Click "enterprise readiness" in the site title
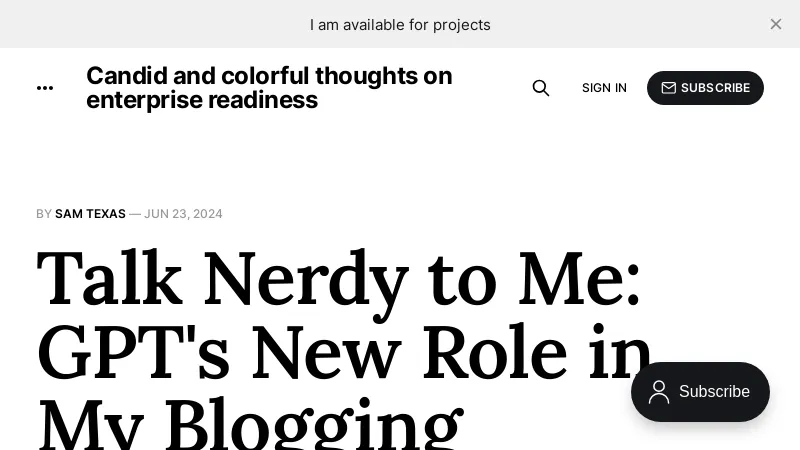 [x=202, y=100]
